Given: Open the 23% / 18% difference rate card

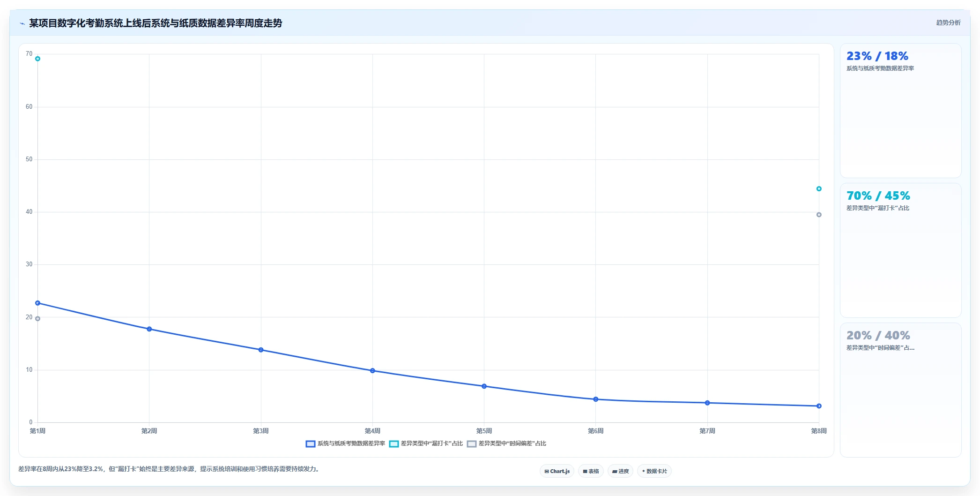Looking at the screenshot, I should pos(900,111).
